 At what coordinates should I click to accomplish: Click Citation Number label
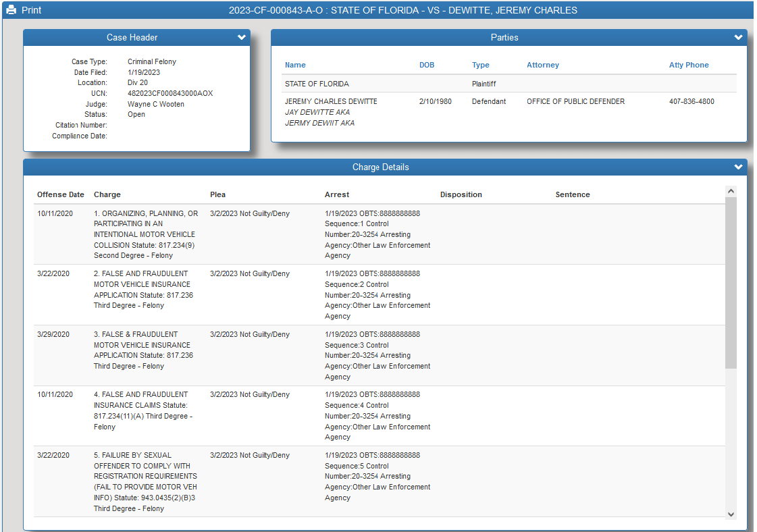click(x=81, y=125)
